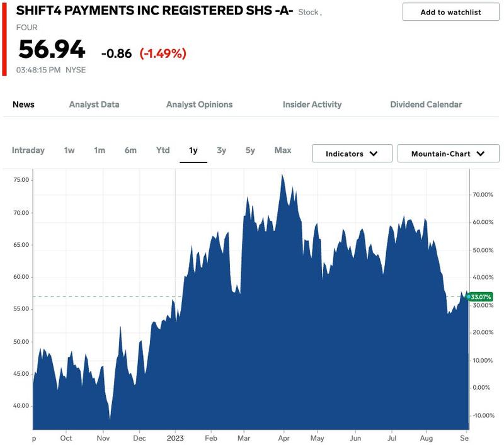The width and height of the screenshot is (504, 445).
Task: Click the 2023 label on the time axis
Action: tap(175, 438)
